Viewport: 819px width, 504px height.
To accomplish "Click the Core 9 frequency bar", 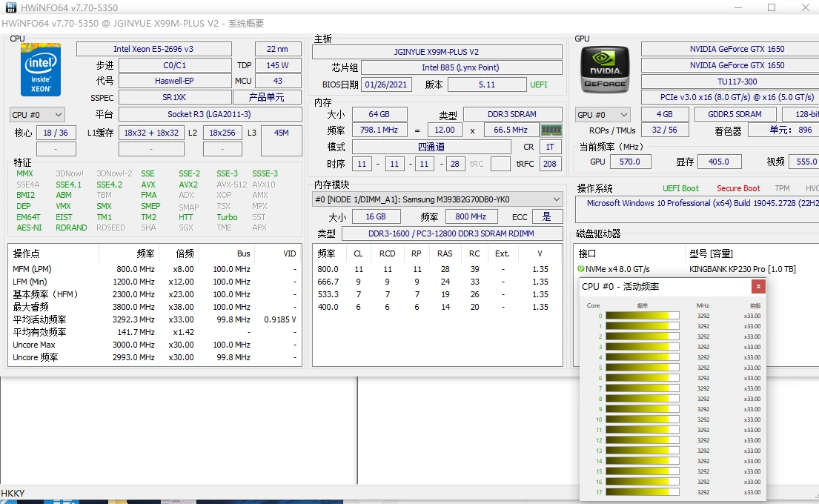I will (643, 409).
